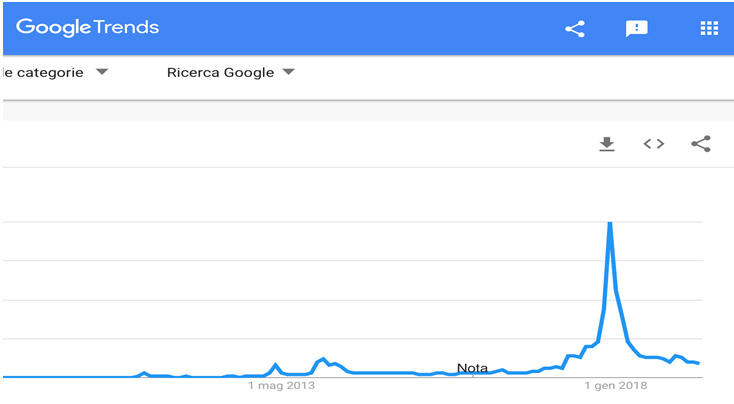Open the share icon in the blue header
This screenshot has width=734, height=404.
pos(575,29)
